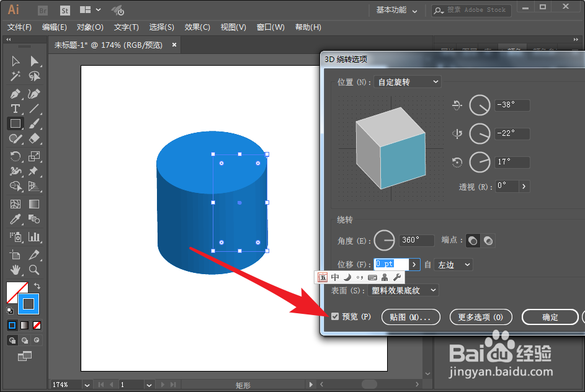Pick the Perspective Grid tool
The image size is (585, 392).
[34, 186]
